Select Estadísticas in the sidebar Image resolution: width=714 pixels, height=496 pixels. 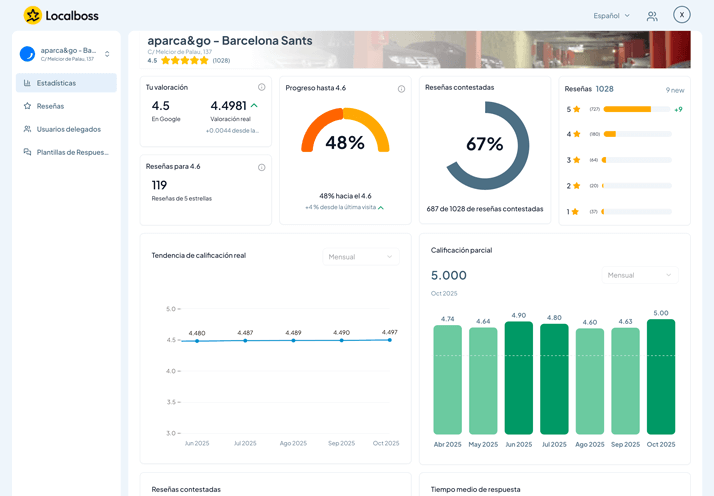[x=66, y=83]
